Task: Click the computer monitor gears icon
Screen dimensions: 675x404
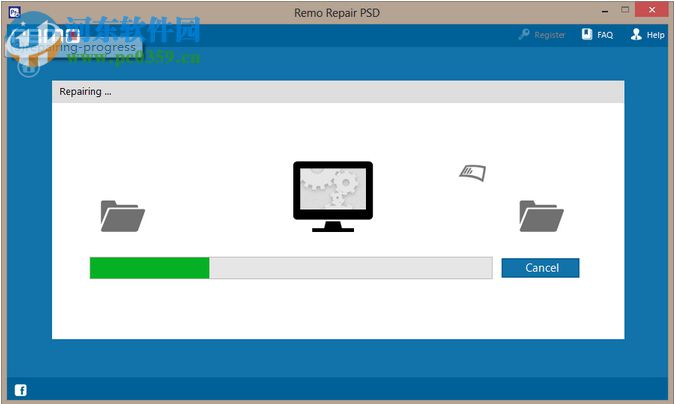Action: (x=333, y=196)
